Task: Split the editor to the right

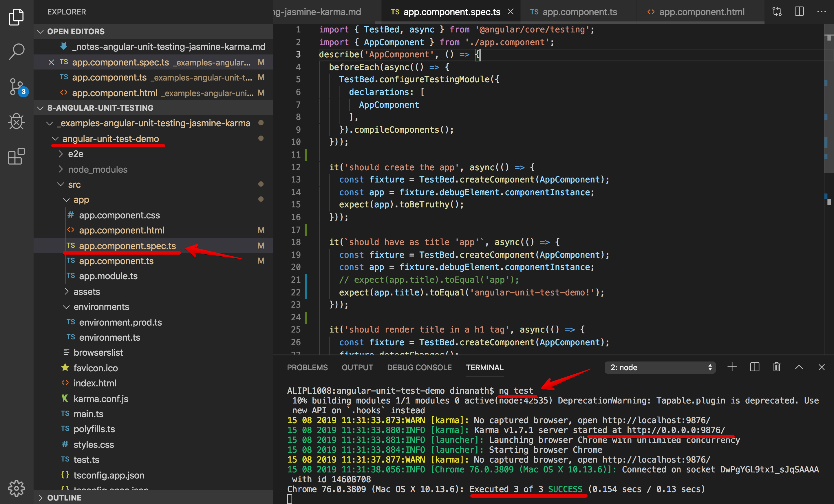Action: pos(799,12)
